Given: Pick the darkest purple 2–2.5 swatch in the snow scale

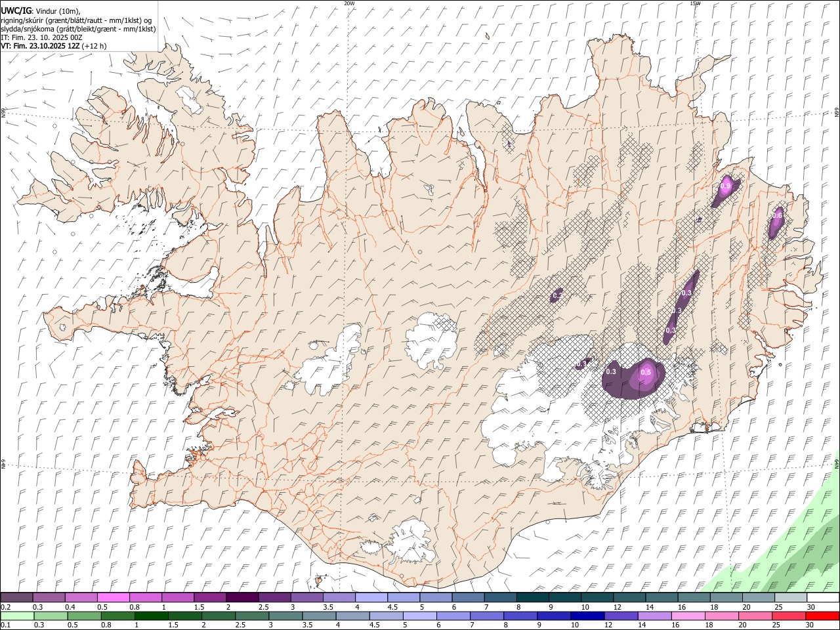Looking at the screenshot, I should [242, 598].
